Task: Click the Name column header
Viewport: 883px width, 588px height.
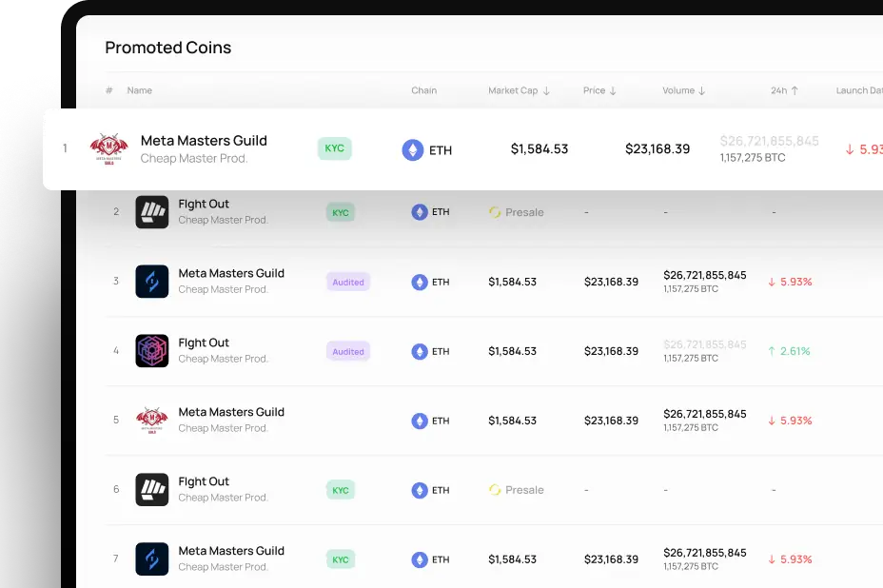Action: coord(140,90)
